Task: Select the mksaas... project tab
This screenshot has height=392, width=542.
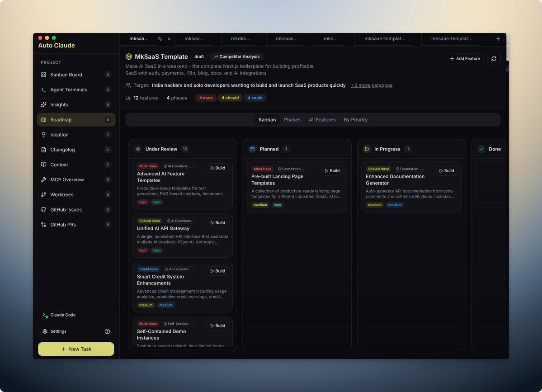Action: 287,39
